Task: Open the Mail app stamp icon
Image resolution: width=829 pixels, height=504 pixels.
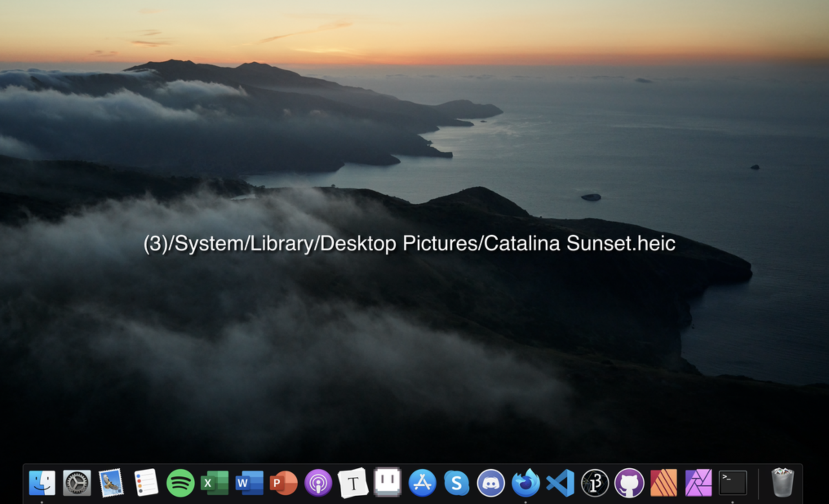Action: 111,483
